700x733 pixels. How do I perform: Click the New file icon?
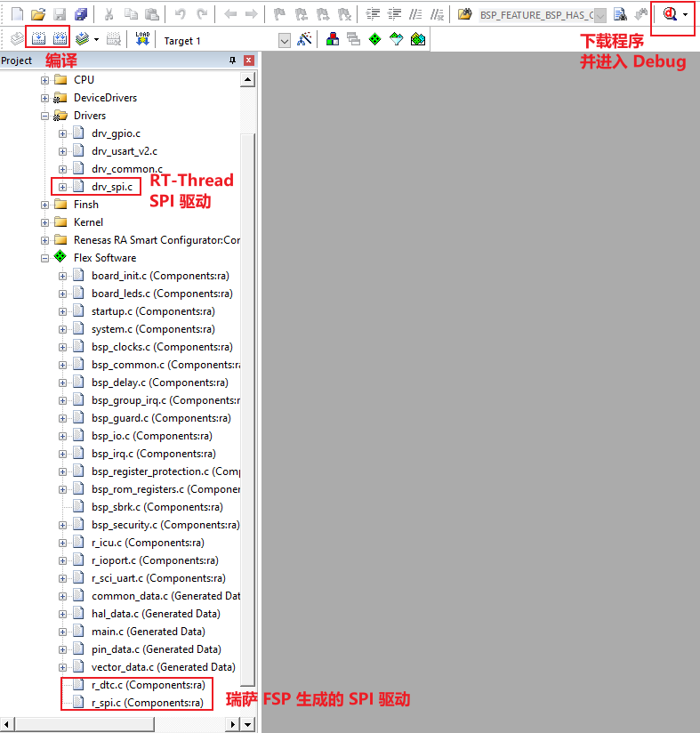pos(17,14)
